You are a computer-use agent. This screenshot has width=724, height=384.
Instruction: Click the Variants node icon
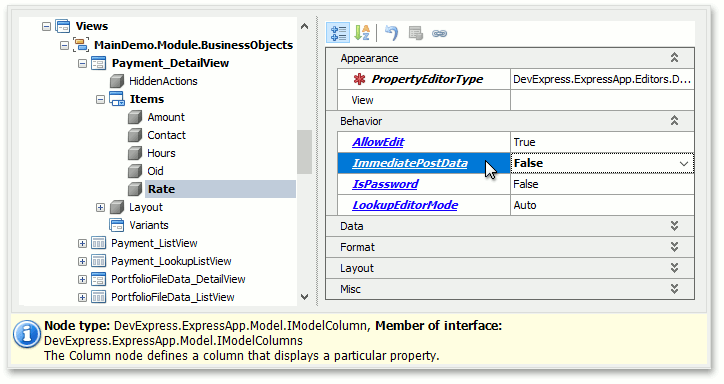tap(117, 225)
